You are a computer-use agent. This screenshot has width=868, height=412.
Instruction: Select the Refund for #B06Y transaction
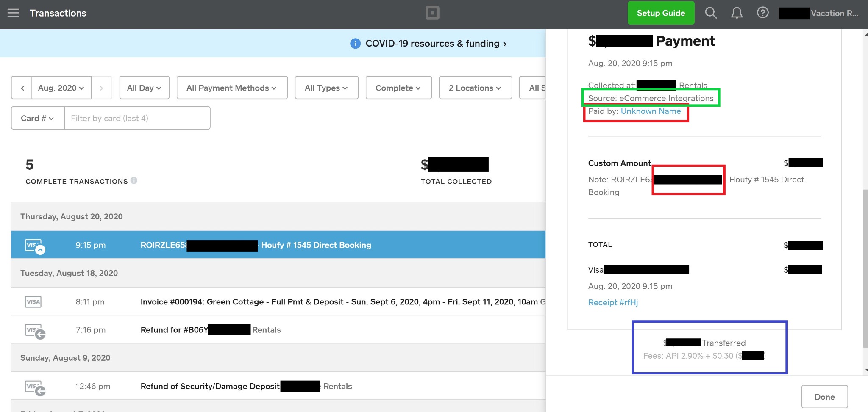pos(278,329)
